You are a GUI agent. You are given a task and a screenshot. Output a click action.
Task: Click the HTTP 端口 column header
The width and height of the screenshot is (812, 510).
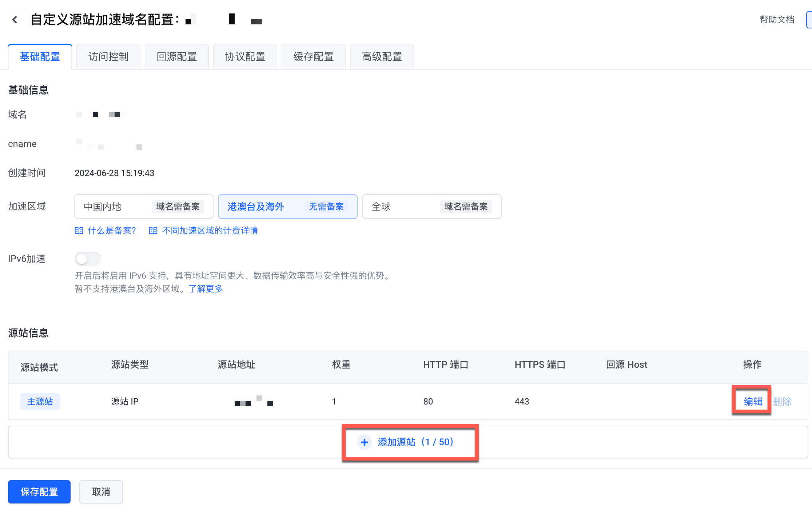click(x=446, y=364)
